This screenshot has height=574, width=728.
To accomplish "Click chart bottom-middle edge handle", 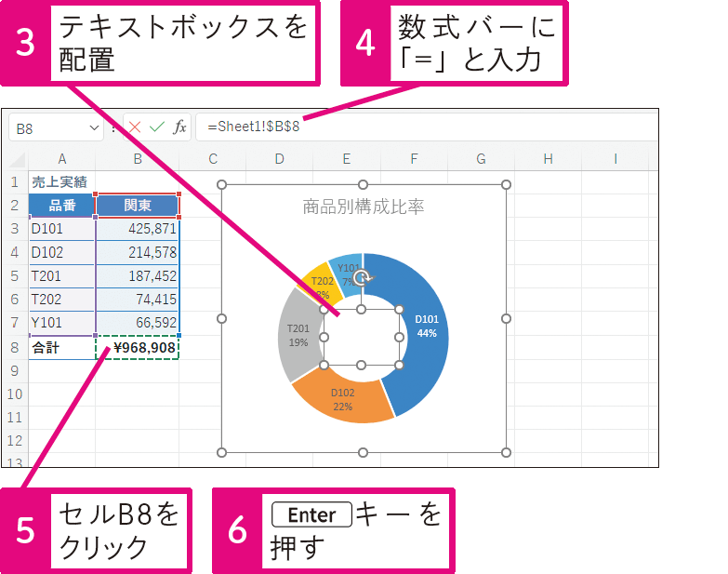I will (364, 452).
